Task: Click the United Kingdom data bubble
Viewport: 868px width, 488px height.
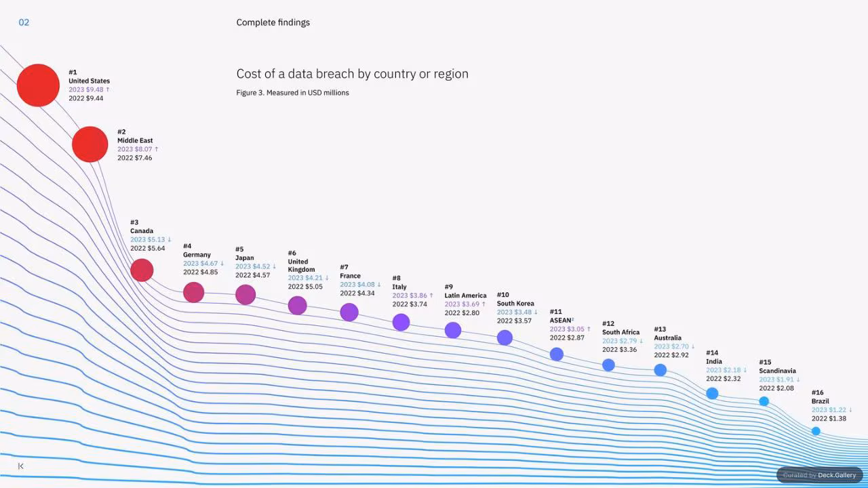Action: [x=297, y=305]
